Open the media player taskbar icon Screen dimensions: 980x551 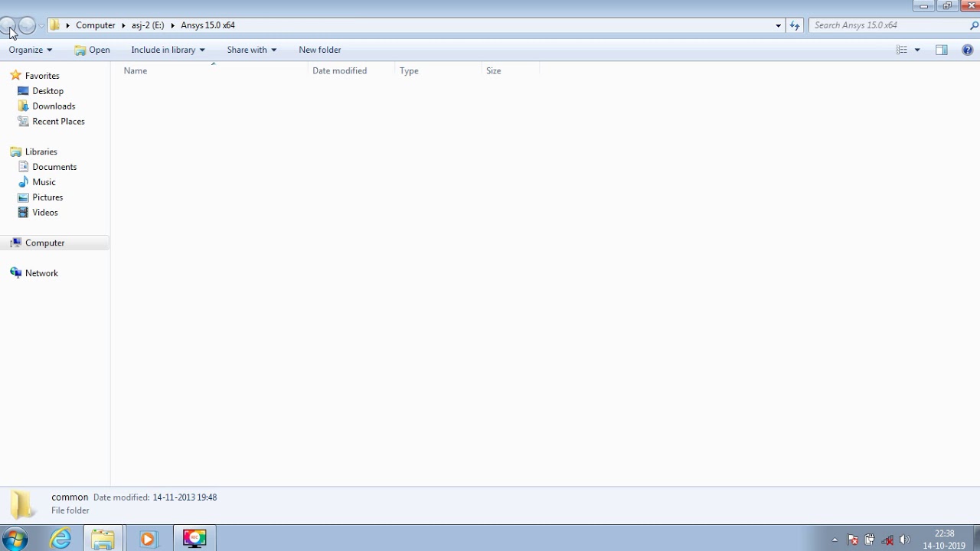(148, 539)
